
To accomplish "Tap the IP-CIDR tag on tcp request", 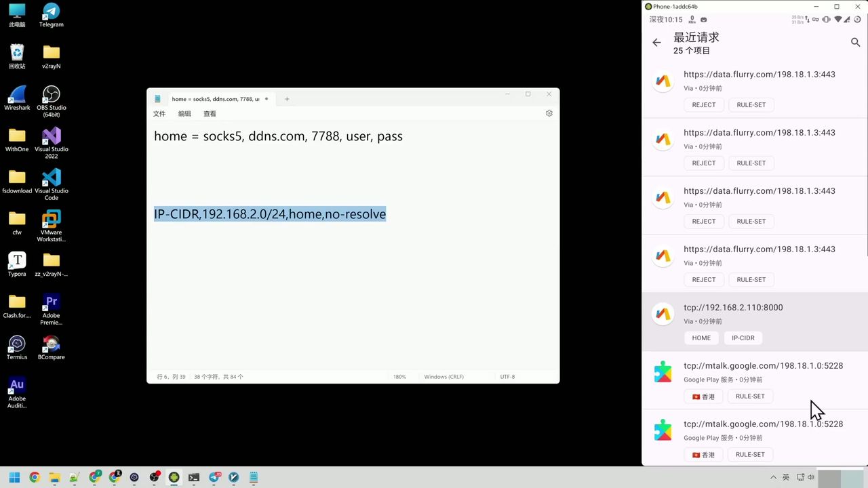I will tap(743, 338).
